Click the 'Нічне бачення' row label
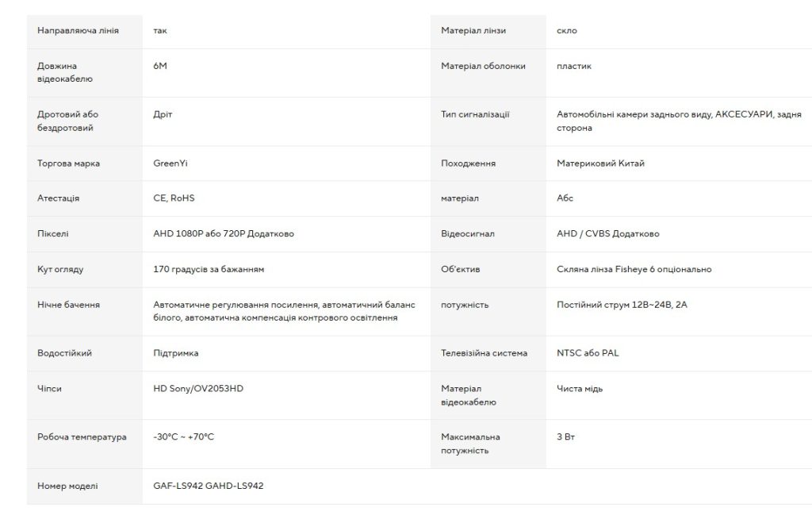The height and width of the screenshot is (523, 812). 69,305
